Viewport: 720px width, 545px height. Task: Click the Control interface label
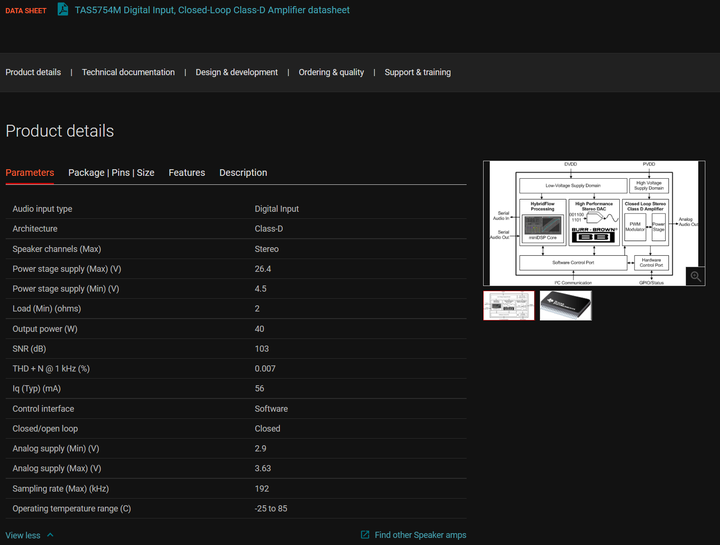(x=43, y=409)
